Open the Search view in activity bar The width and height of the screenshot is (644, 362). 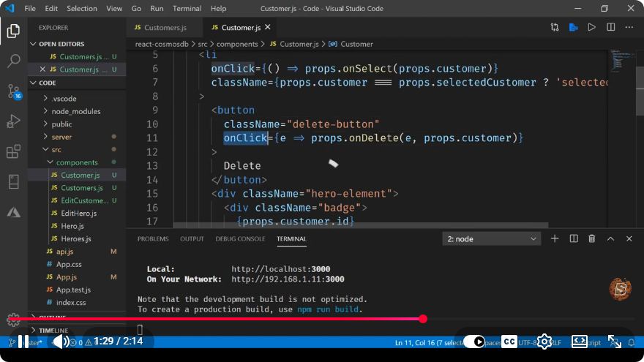14,61
